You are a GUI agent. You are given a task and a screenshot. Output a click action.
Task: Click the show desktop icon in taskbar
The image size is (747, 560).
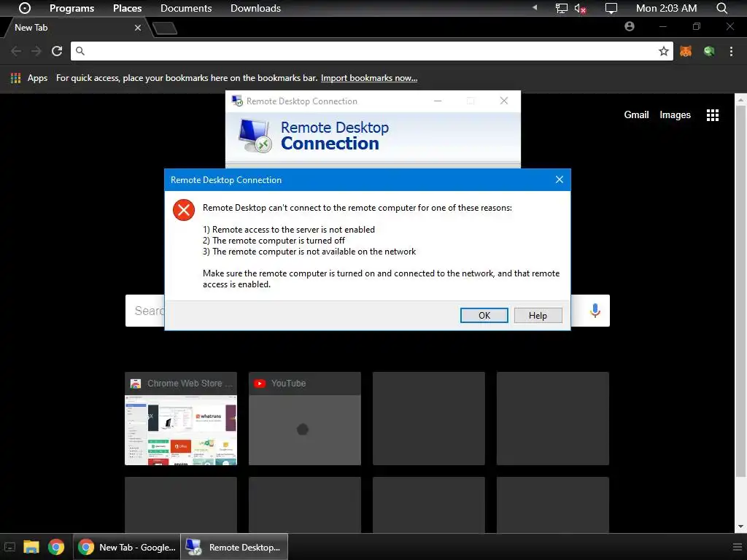click(x=9, y=547)
